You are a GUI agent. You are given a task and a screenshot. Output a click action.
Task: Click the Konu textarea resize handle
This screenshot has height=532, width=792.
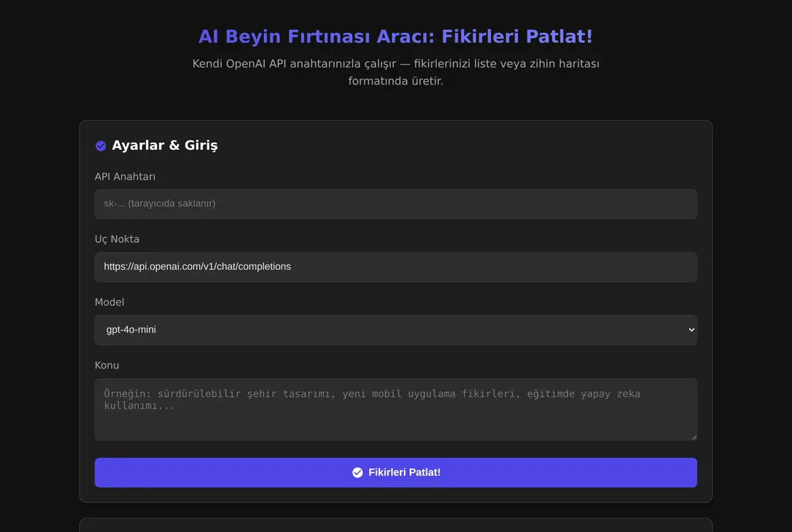692,436
